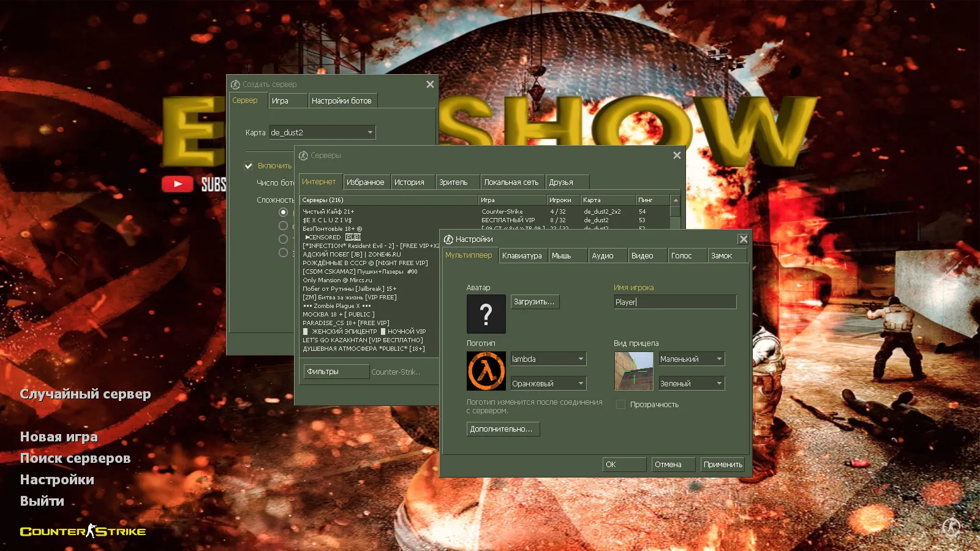The image size is (980, 551).
Task: Click the CS icon on Серверы title bar
Action: pyautogui.click(x=303, y=156)
